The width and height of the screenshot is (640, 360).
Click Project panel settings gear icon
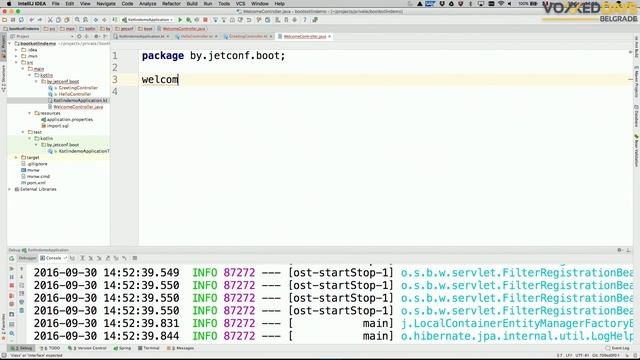pos(96,36)
